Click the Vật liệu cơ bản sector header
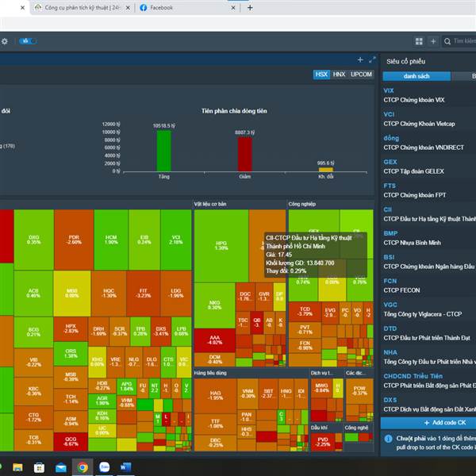The width and height of the screenshot is (476, 476). [210, 204]
